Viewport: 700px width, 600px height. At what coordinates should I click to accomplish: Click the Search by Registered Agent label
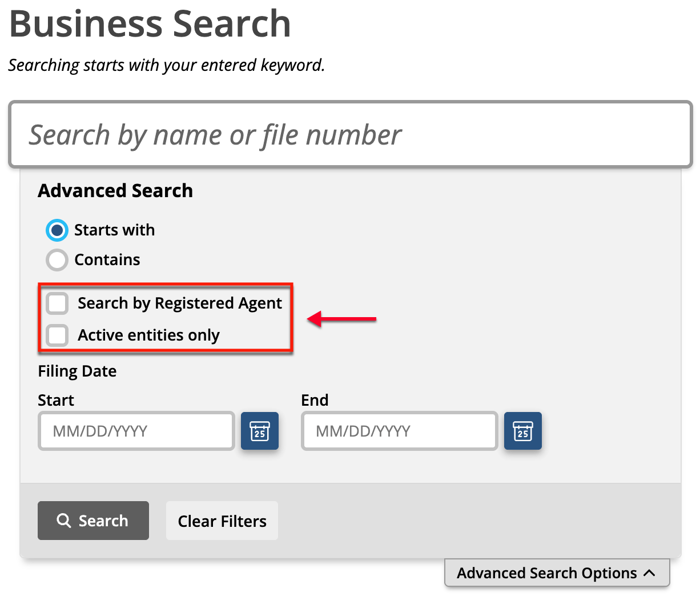pos(180,303)
